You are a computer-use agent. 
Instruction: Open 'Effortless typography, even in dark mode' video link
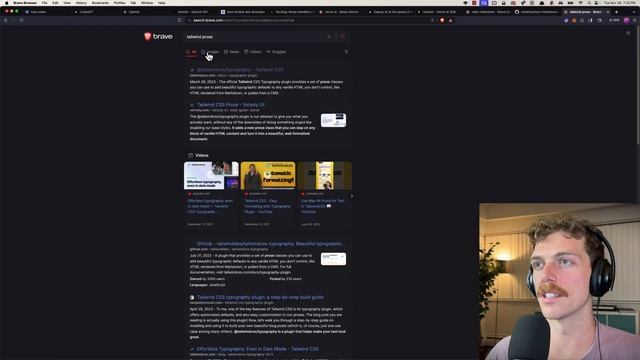[x=210, y=206]
